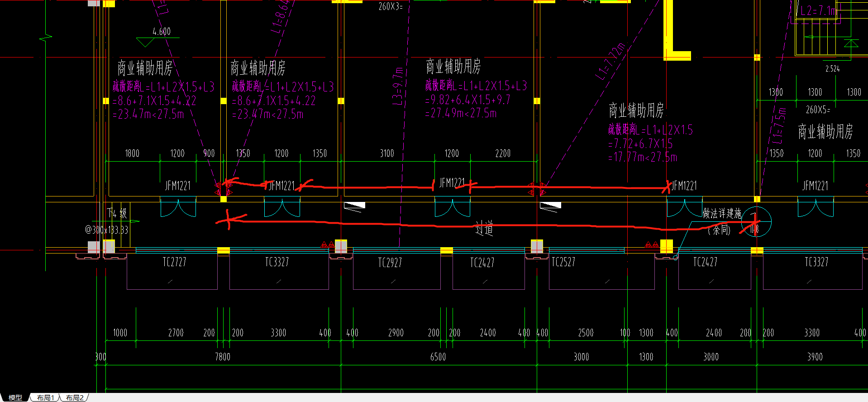
Task: Select the 2200 dimension value
Action: click(x=503, y=153)
